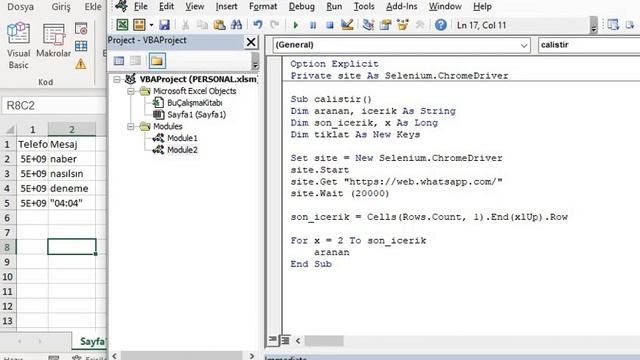Open the Add-Ins menu
Screen dimensions: 640x360
[402, 7]
